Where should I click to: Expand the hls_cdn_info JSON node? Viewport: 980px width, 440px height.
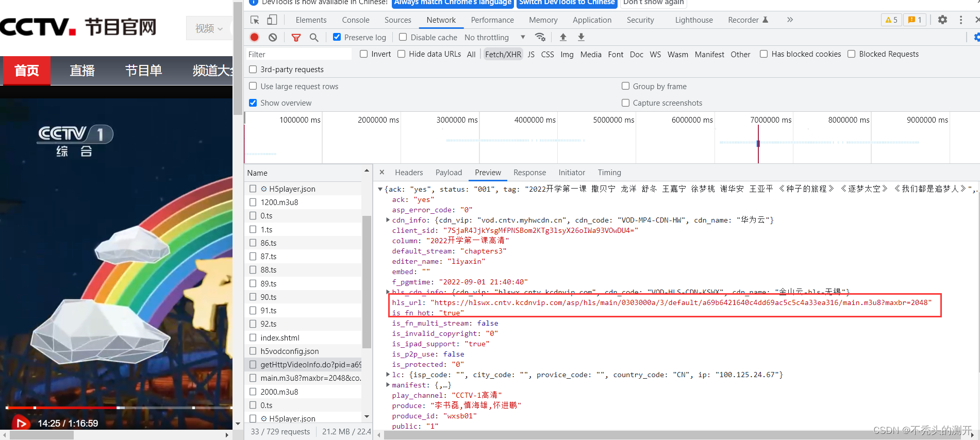coord(388,292)
